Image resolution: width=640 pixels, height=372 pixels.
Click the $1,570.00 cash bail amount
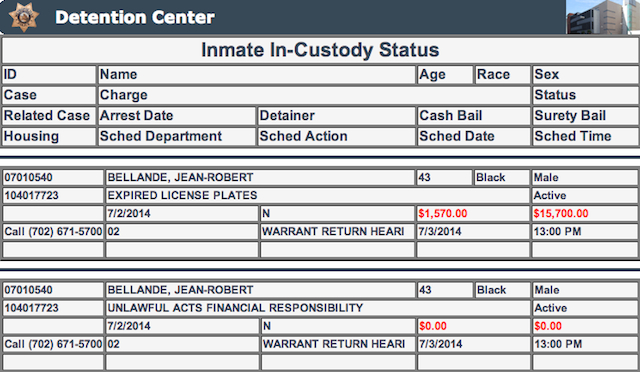tap(442, 214)
